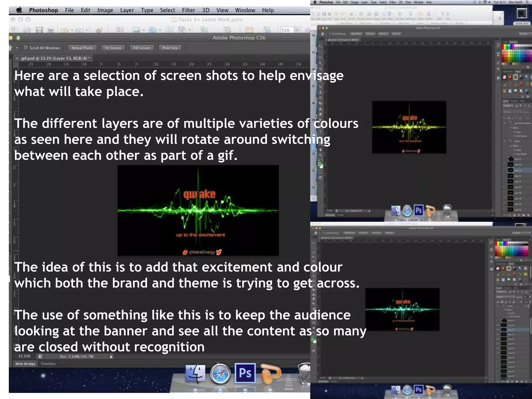Click the 33.33% zoom field in status bar

[x=24, y=356]
